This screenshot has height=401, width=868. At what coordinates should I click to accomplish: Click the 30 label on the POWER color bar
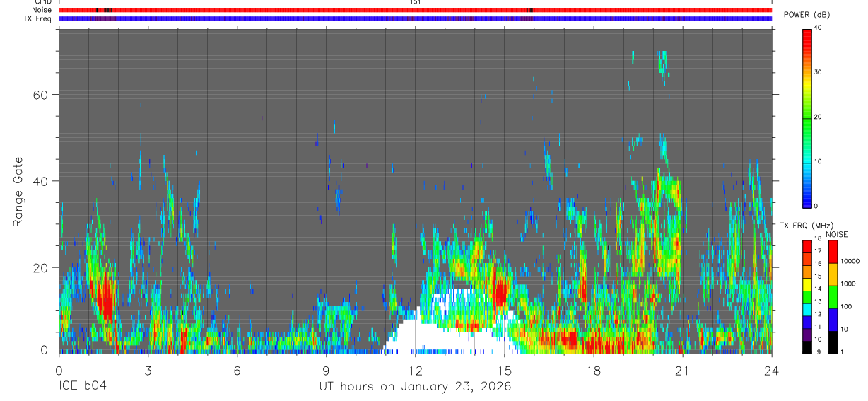818,72
